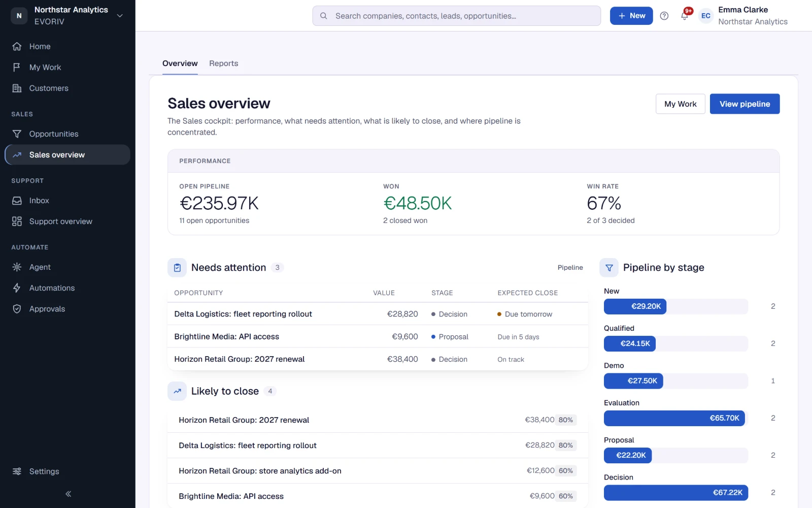Focus the search companies input field
The width and height of the screenshot is (812, 508).
(456, 16)
